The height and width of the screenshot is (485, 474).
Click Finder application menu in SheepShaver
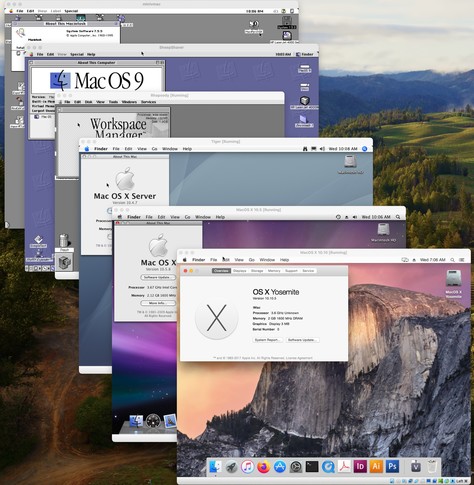[x=305, y=54]
